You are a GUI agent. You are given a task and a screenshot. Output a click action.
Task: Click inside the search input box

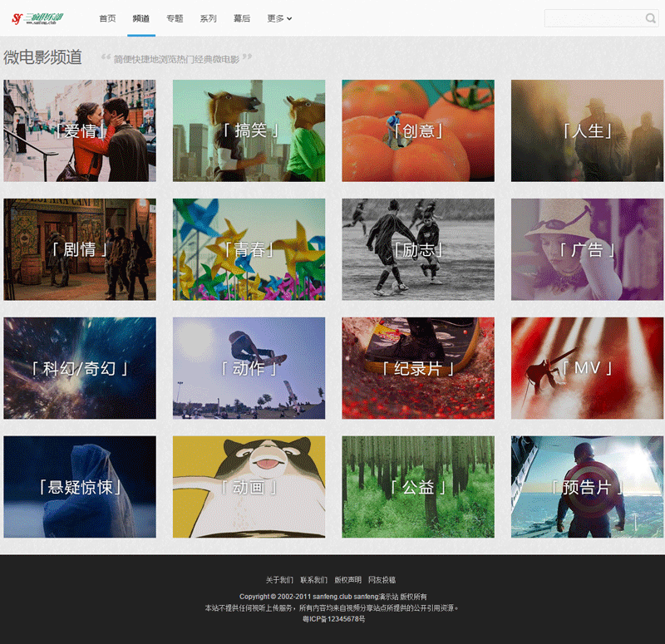[594, 18]
